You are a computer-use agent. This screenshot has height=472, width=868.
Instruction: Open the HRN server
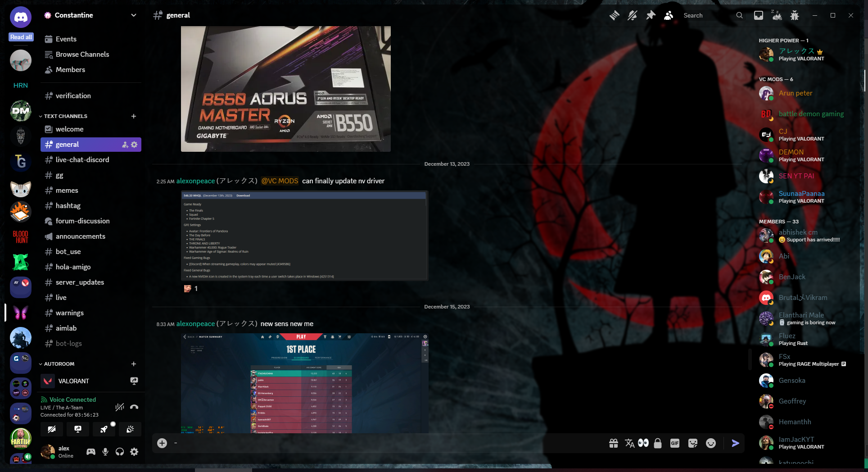tap(21, 86)
